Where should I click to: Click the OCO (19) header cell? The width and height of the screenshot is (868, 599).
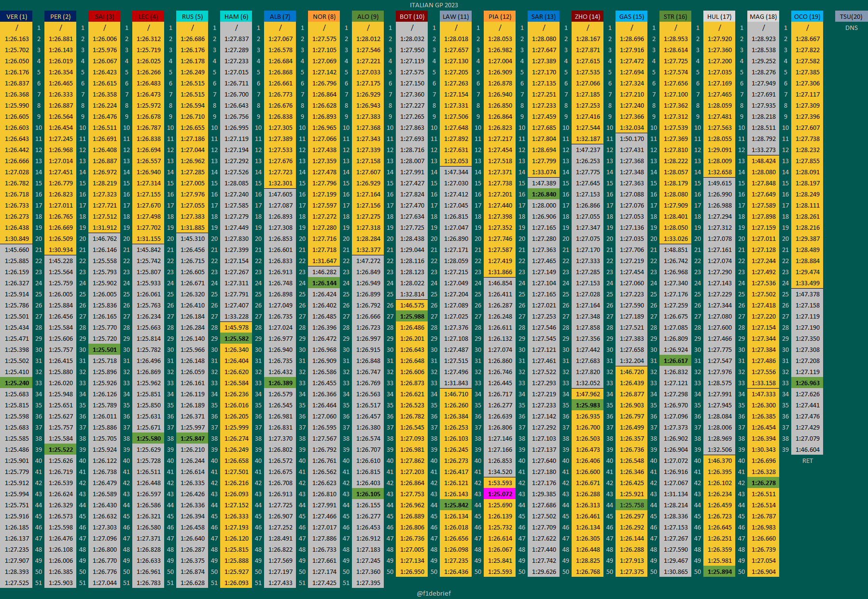tap(808, 16)
